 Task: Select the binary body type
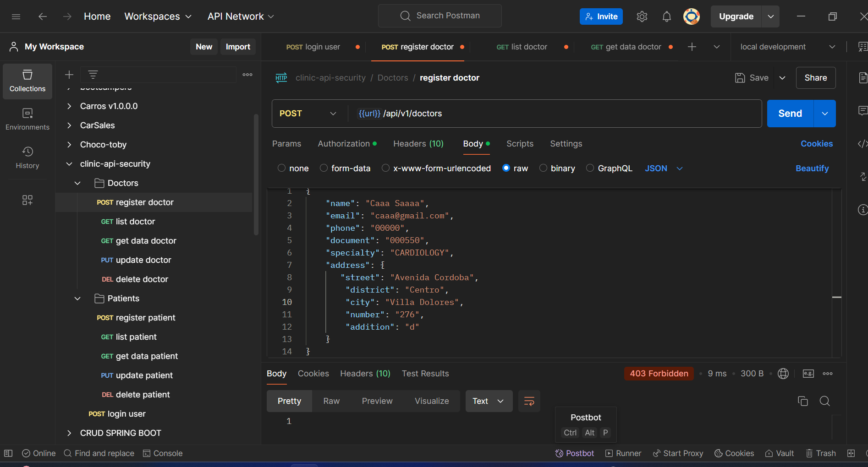[543, 168]
